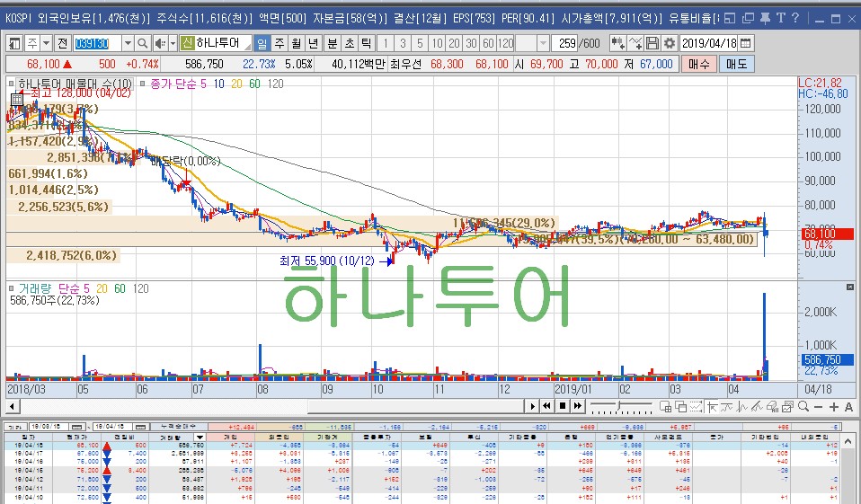Select the 초 second chart tab
The width and height of the screenshot is (861, 504).
tap(350, 43)
